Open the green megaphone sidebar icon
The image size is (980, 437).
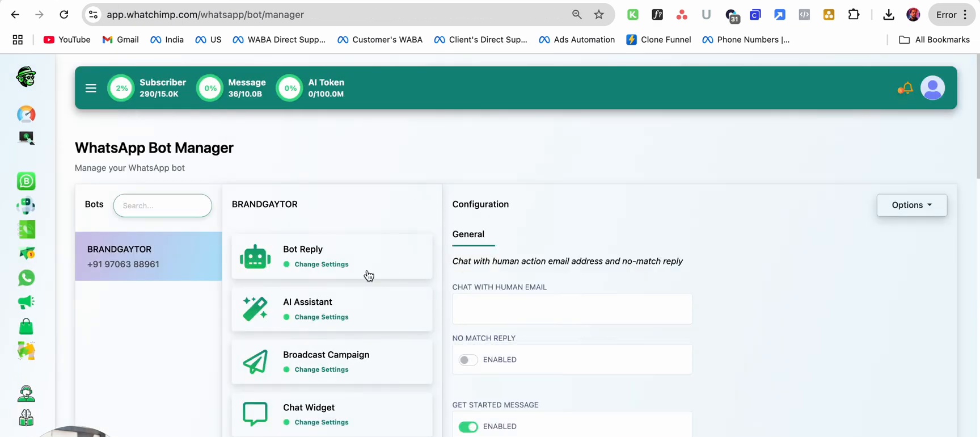point(26,302)
